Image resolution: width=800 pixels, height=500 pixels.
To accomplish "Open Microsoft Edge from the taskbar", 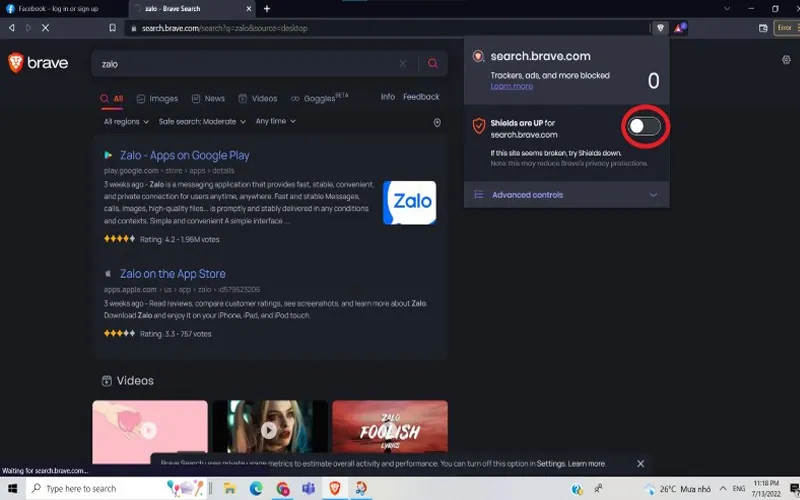I will 256,488.
